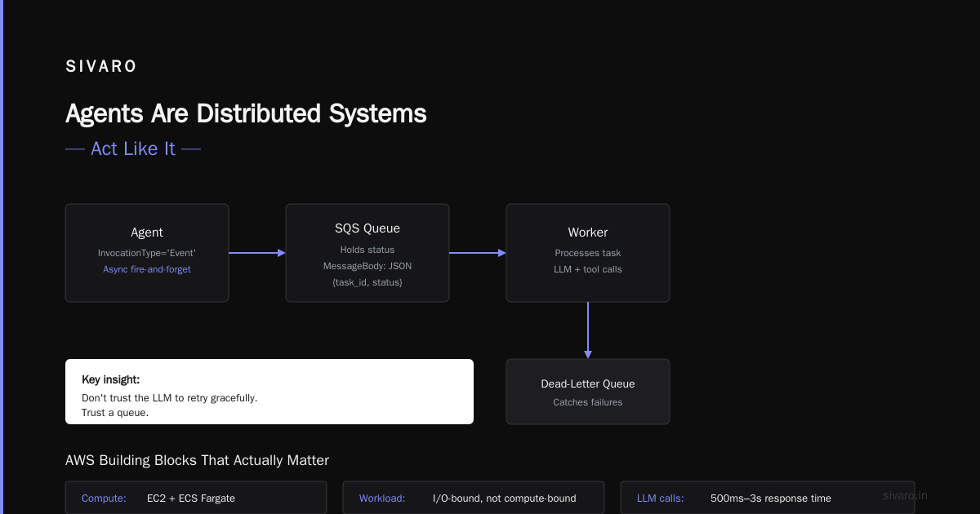Click the SIVARO logo text
The image size is (980, 514).
click(x=101, y=67)
